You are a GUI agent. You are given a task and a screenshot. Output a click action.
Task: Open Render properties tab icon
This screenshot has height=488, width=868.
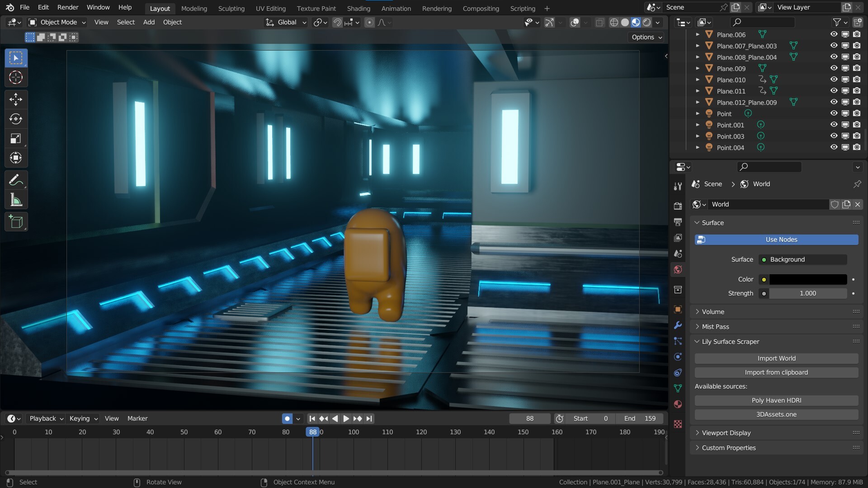tap(678, 206)
